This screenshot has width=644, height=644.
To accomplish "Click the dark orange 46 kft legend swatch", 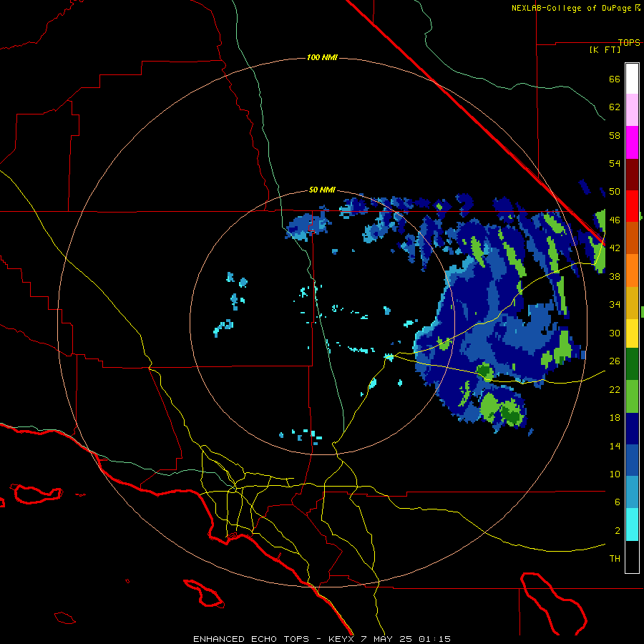I will tap(632, 238).
